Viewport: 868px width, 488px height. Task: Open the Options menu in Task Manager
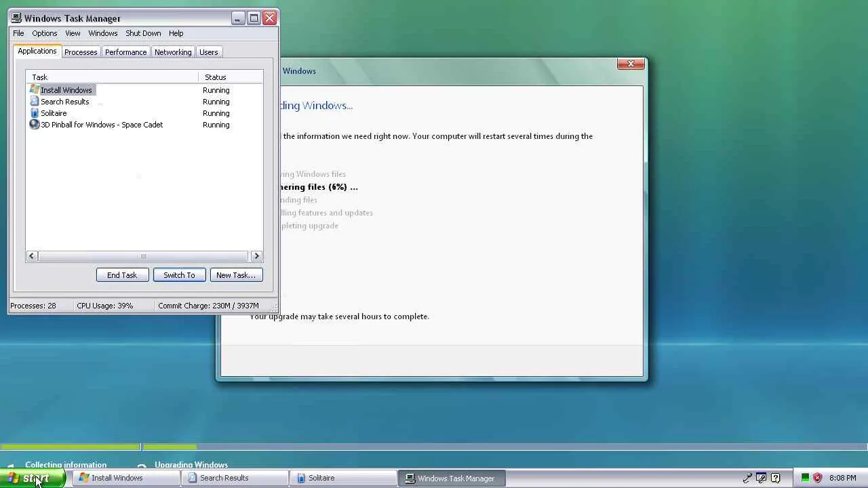[x=45, y=33]
